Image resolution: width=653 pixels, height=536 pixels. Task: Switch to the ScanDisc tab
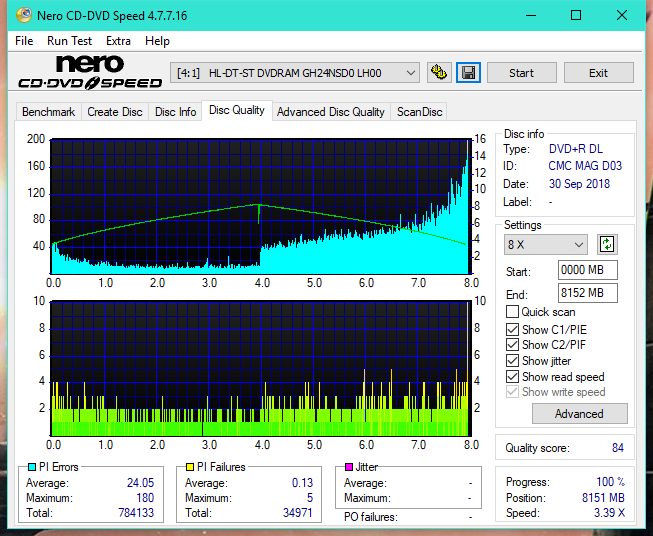click(x=419, y=112)
